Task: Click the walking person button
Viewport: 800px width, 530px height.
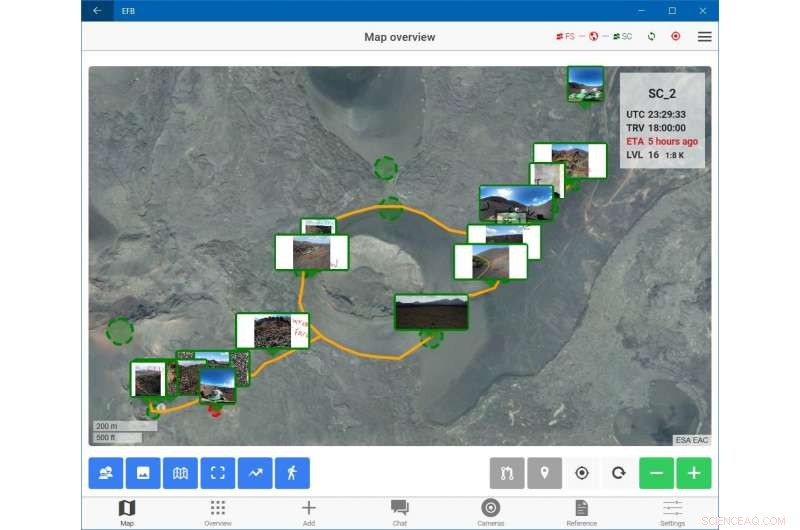Action: (x=292, y=473)
